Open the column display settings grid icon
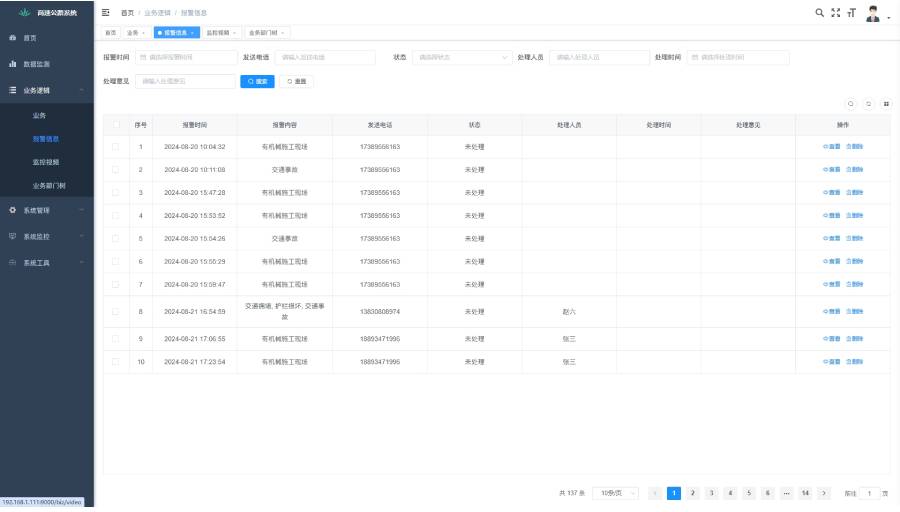Screen dimensions: 900x512 (x=886, y=104)
